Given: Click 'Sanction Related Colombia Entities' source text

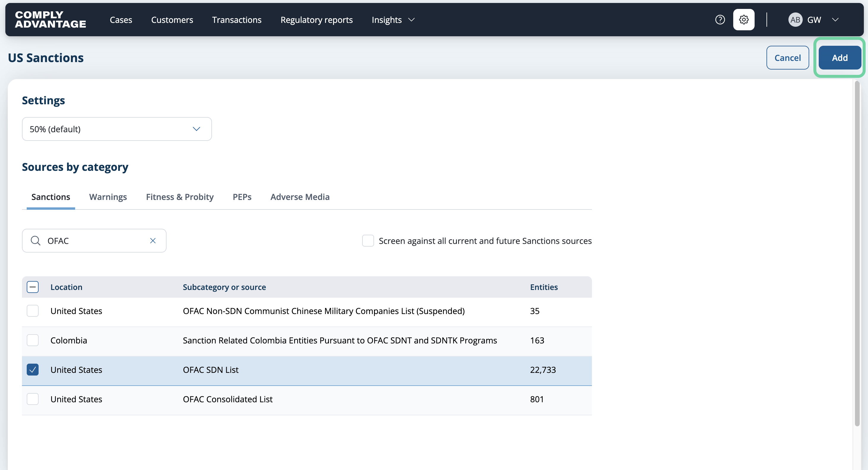Looking at the screenshot, I should 340,340.
